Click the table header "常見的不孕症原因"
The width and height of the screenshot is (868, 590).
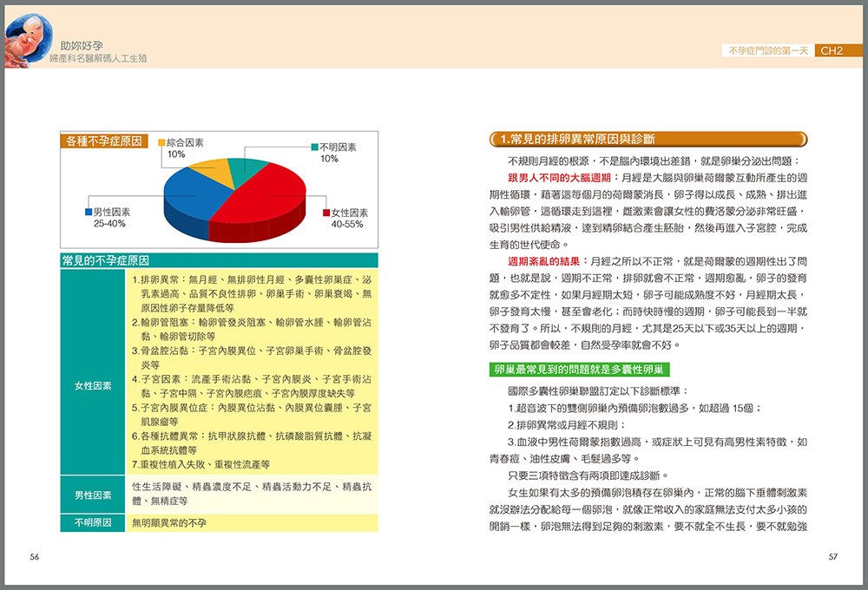(x=220, y=260)
